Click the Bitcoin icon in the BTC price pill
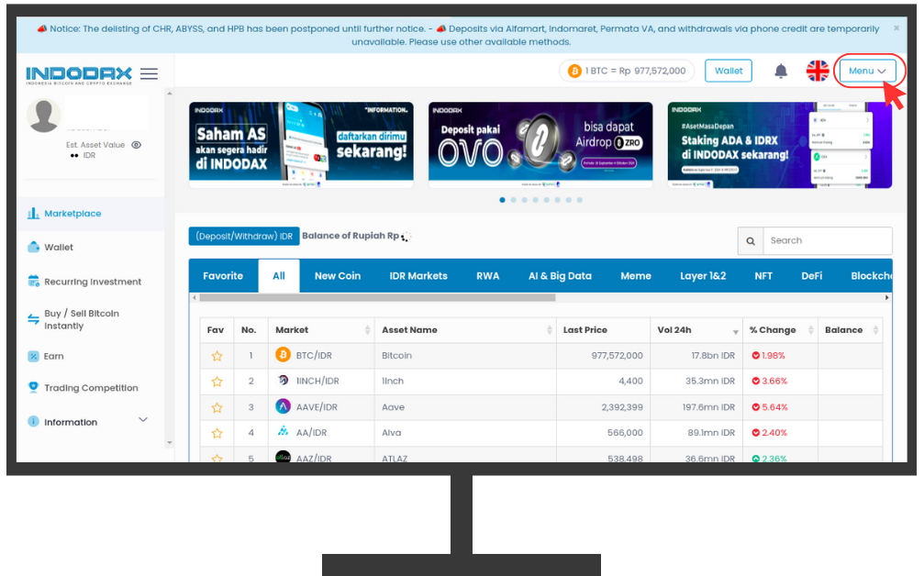 tap(574, 71)
